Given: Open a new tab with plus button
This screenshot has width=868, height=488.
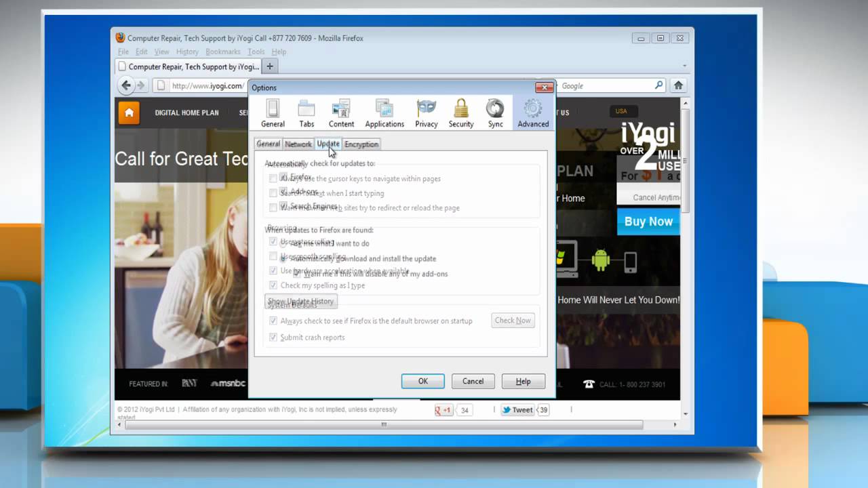Looking at the screenshot, I should pyautogui.click(x=270, y=66).
